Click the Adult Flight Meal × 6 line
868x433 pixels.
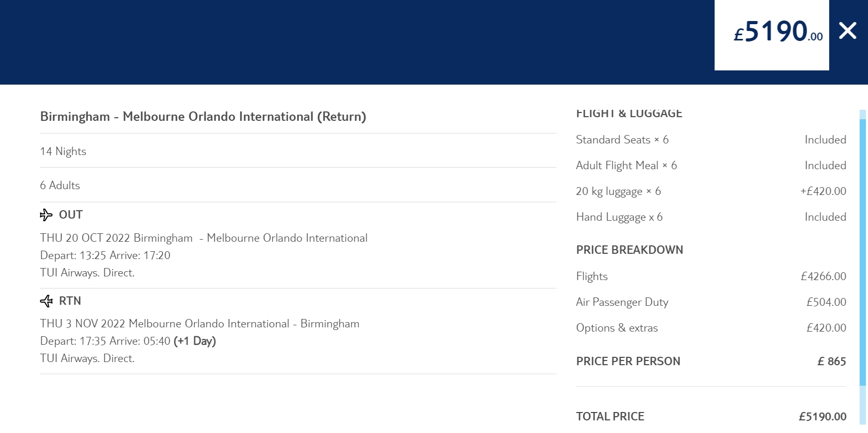pos(626,166)
